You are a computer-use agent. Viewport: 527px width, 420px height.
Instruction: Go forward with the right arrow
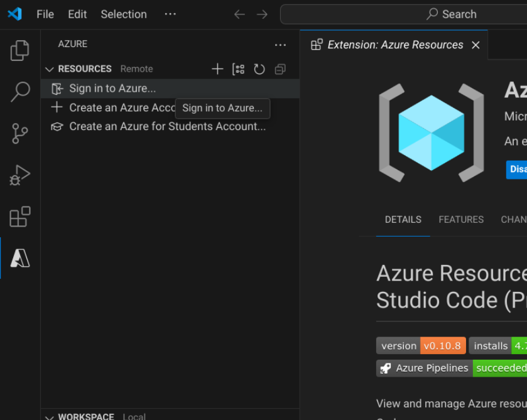262,14
